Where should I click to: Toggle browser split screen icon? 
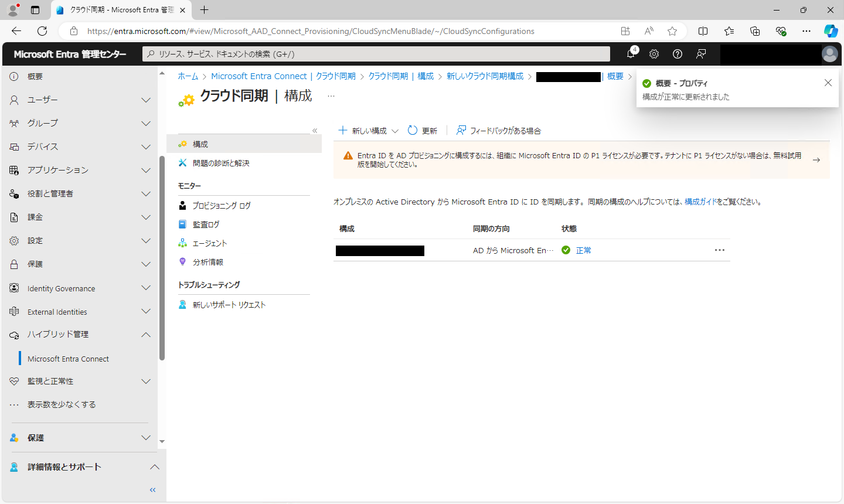[703, 31]
